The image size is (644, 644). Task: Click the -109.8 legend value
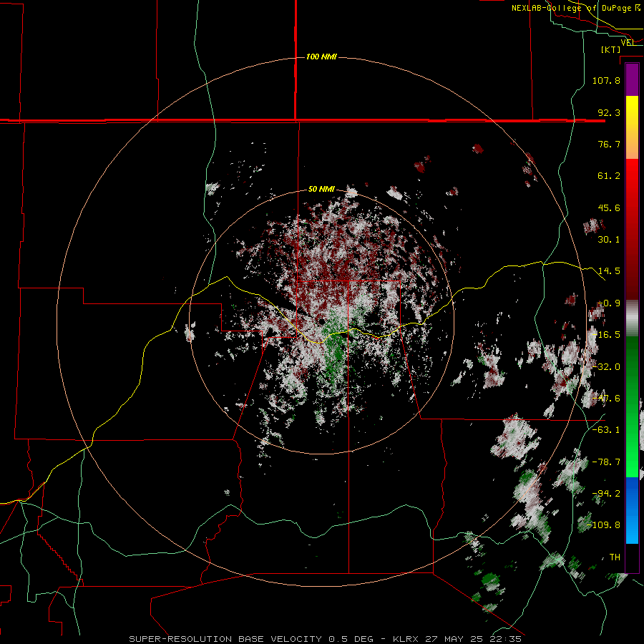(603, 525)
